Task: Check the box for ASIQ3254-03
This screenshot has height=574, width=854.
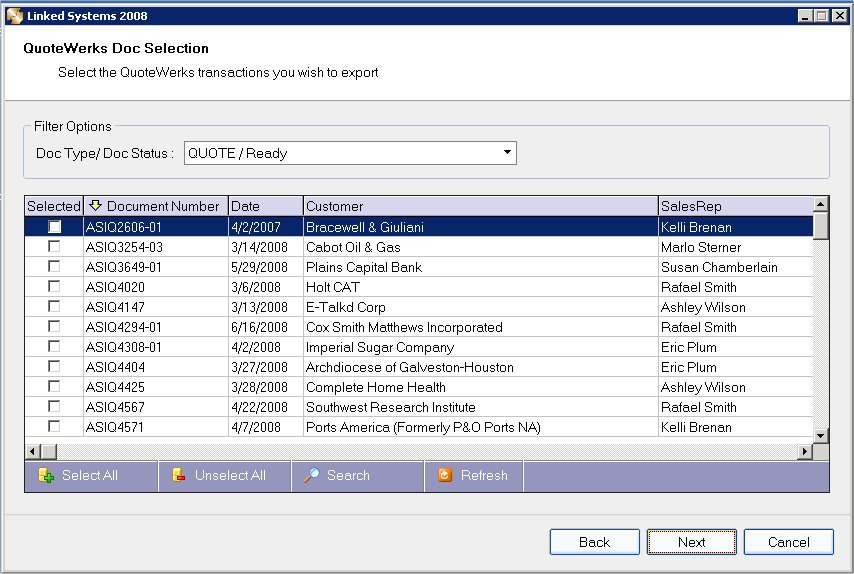Action: coord(54,246)
